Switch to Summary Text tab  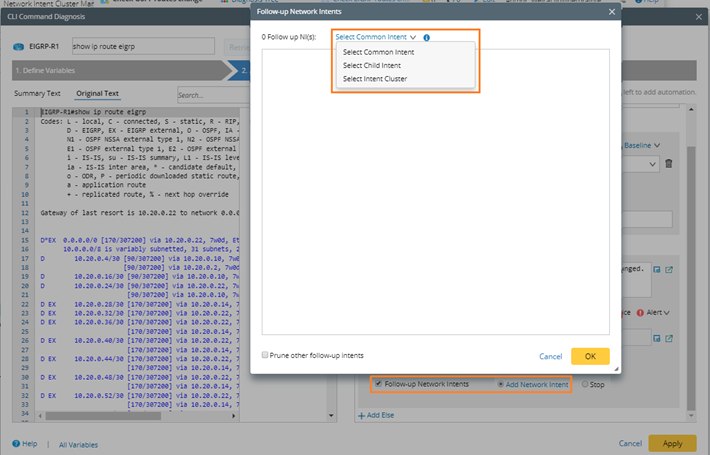37,93
